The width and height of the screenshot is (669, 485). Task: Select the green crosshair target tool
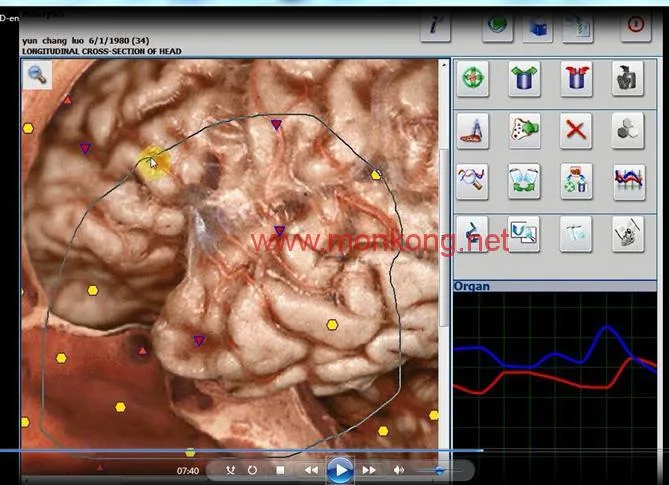(x=473, y=78)
